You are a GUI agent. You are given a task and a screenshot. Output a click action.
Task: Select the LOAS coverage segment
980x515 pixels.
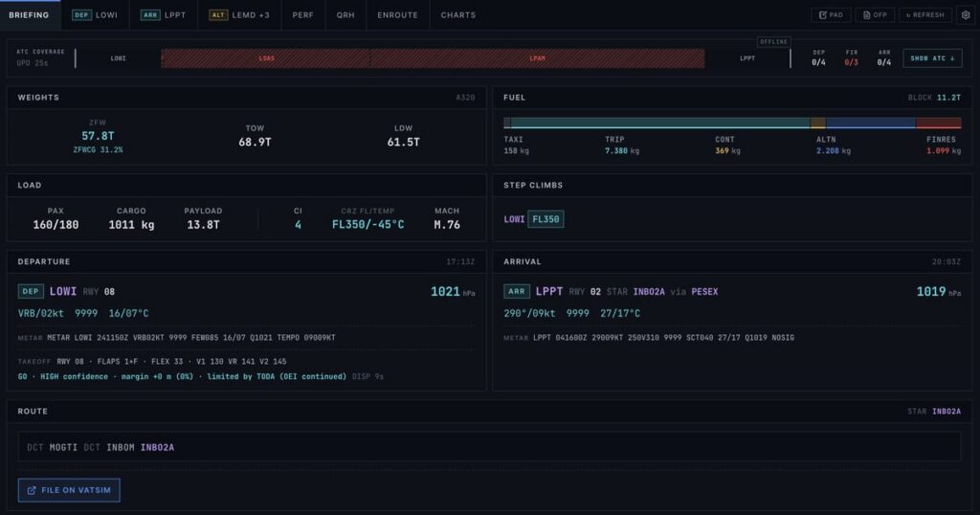click(x=266, y=58)
